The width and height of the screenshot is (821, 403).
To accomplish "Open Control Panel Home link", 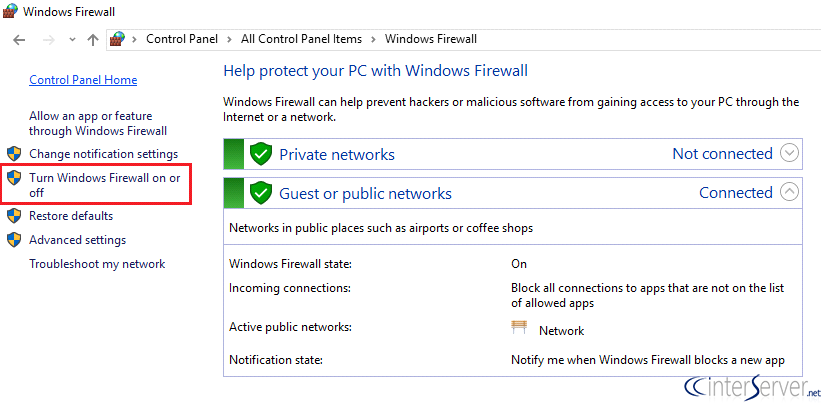I will (83, 80).
